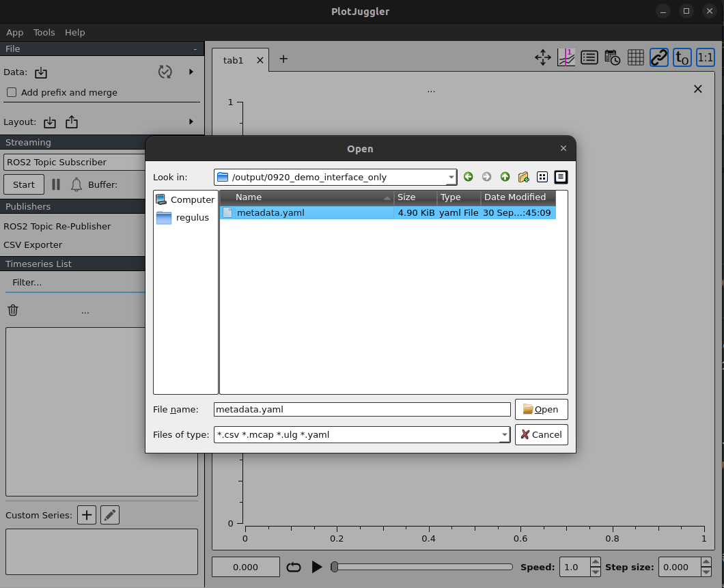Open the Help menu
The width and height of the screenshot is (724, 588).
(75, 32)
